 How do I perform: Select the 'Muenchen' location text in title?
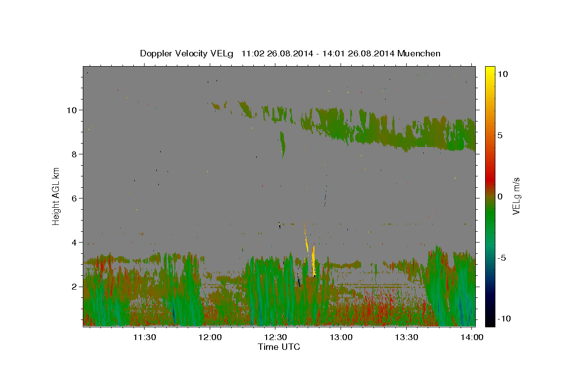(419, 53)
